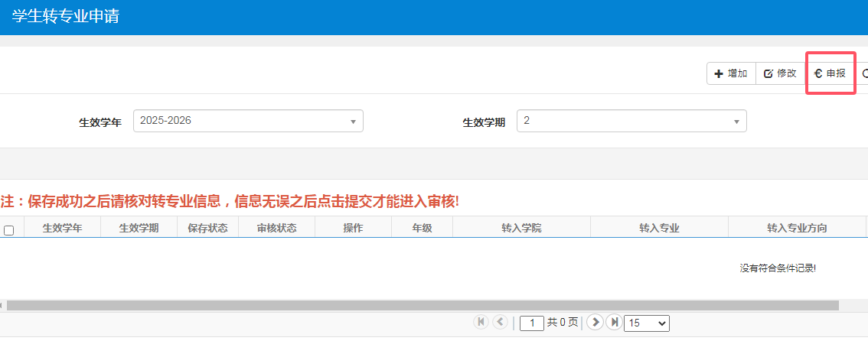Click the 年级 column header
This screenshot has height=354, width=868.
pos(422,228)
